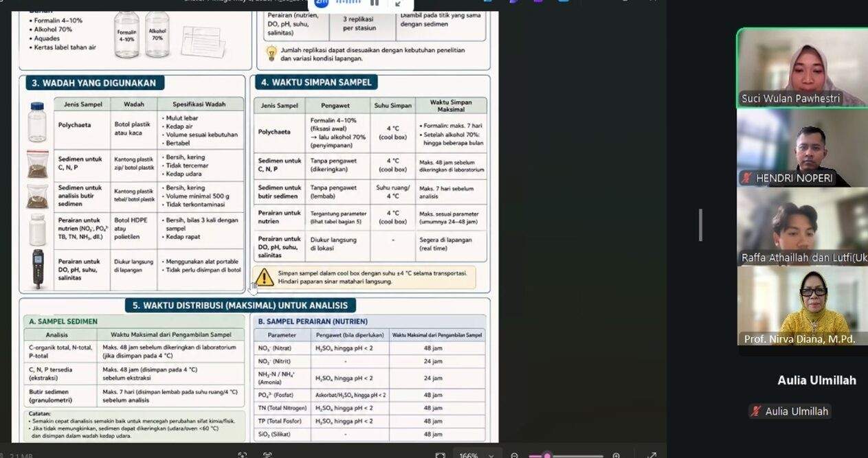Click the shrink arrows in the meeting control bar

(399, 3)
